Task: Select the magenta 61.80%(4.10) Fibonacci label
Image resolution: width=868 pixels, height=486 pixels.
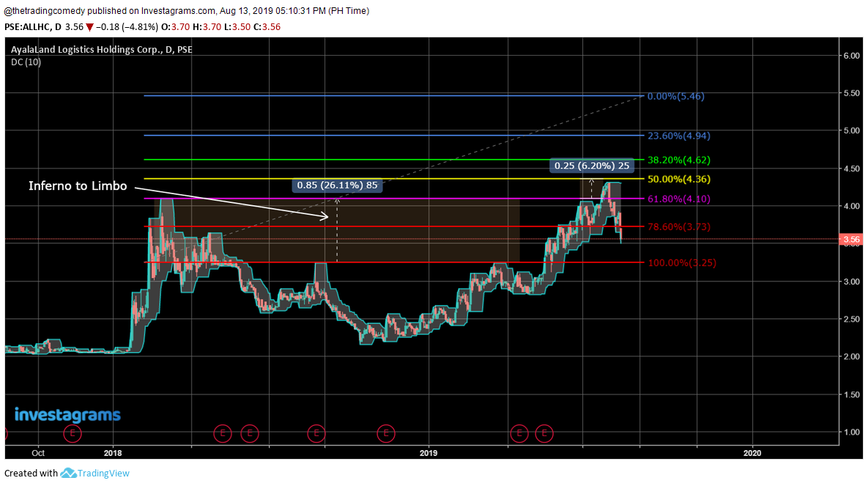Action: pos(679,199)
